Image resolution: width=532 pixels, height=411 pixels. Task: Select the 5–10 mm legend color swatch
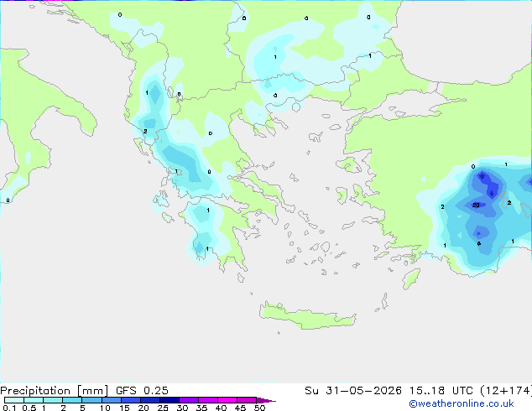click(x=91, y=400)
